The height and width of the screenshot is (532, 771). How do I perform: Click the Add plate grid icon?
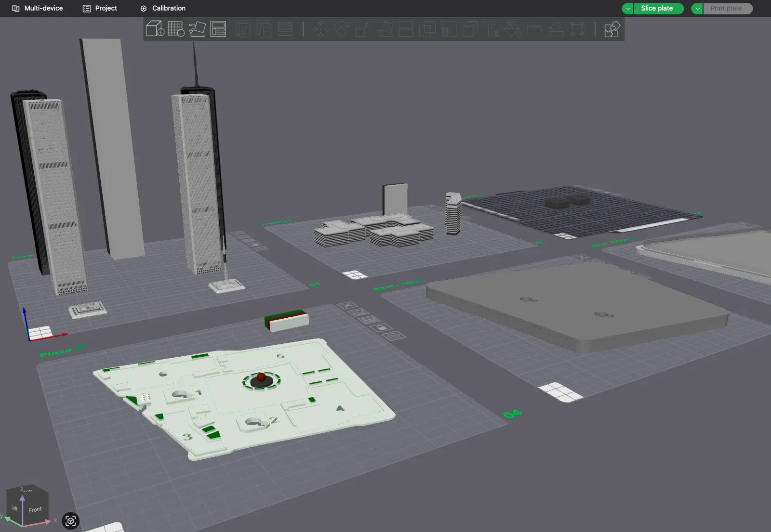tap(176, 29)
